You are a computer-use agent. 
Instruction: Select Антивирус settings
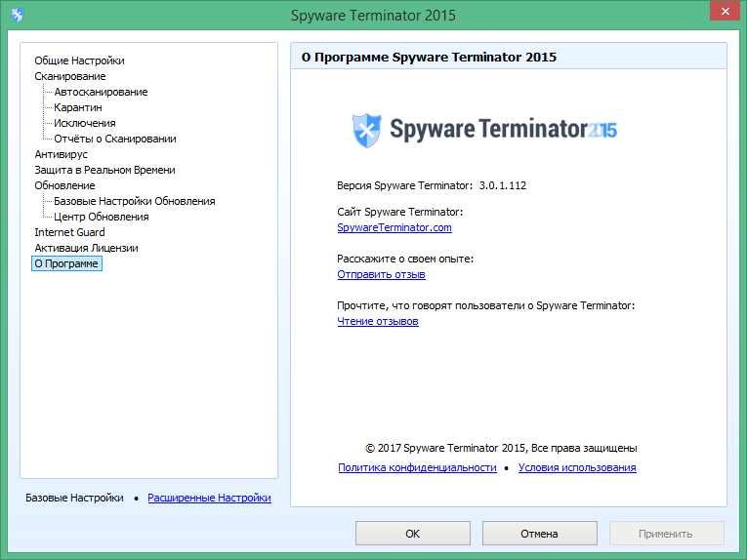[61, 154]
